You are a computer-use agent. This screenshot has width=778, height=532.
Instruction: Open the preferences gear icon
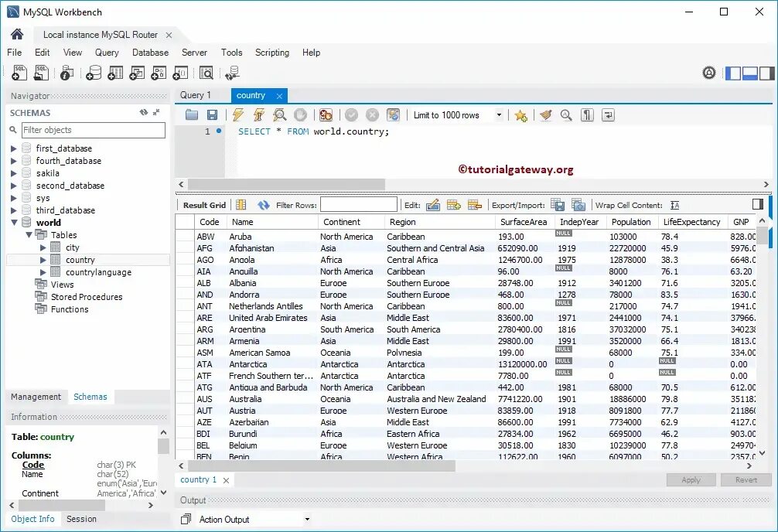point(709,73)
